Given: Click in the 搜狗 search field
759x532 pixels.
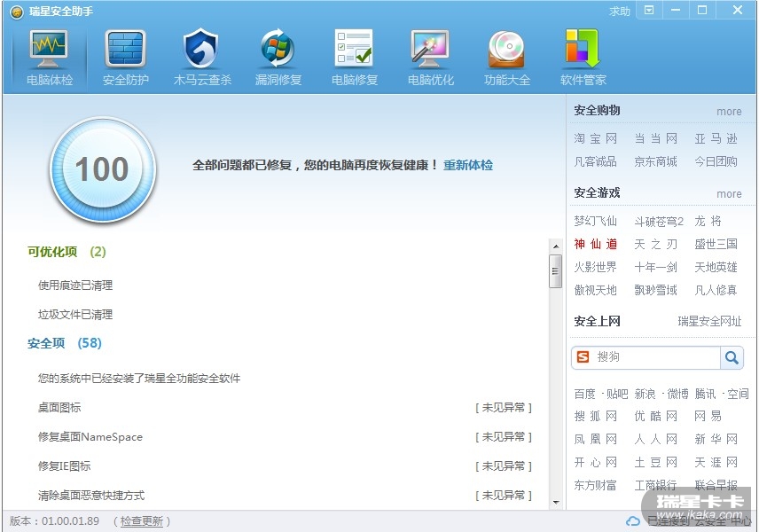Looking at the screenshot, I should (655, 357).
